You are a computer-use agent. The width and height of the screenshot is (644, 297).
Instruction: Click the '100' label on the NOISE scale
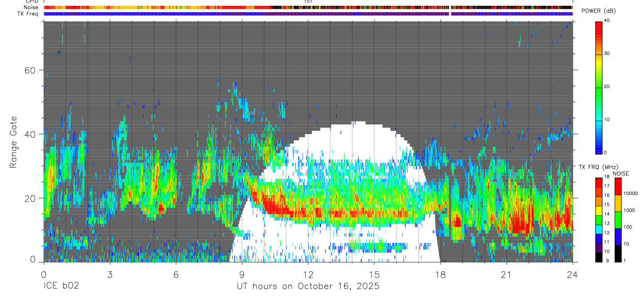[628, 227]
